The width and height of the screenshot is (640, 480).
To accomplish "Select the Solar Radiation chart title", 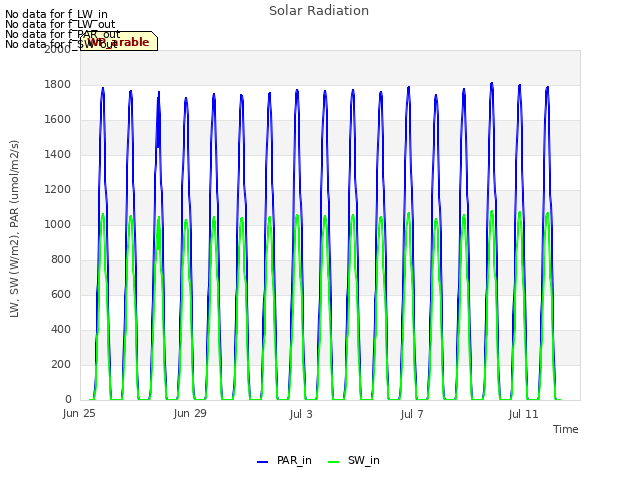I will pos(319,11).
